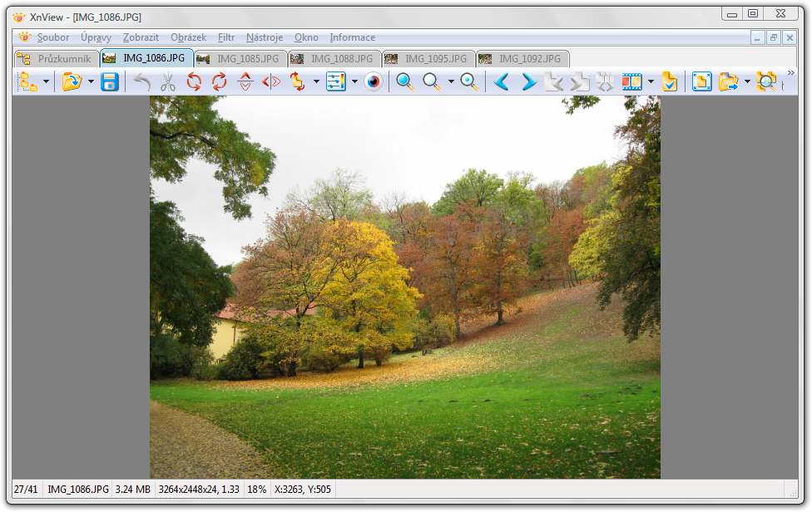Go to next image with right arrow
The height and width of the screenshot is (512, 812).
pos(528,81)
